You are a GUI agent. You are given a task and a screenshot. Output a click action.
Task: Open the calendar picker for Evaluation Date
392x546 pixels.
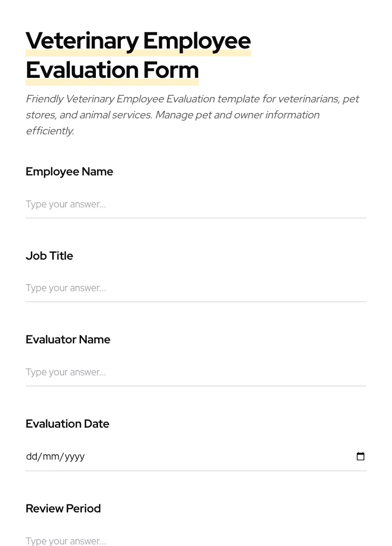pos(361,456)
